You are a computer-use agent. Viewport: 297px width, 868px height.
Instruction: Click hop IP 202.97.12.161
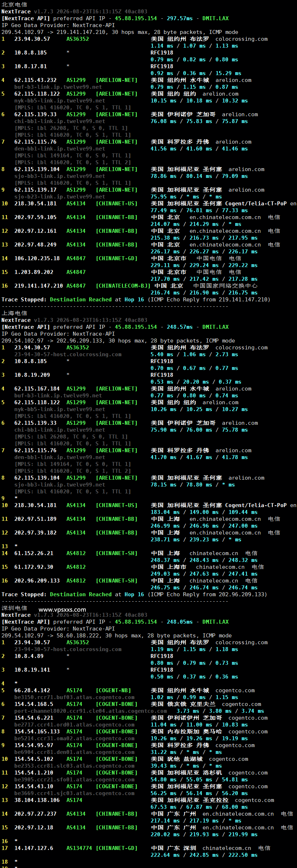click(x=35, y=231)
